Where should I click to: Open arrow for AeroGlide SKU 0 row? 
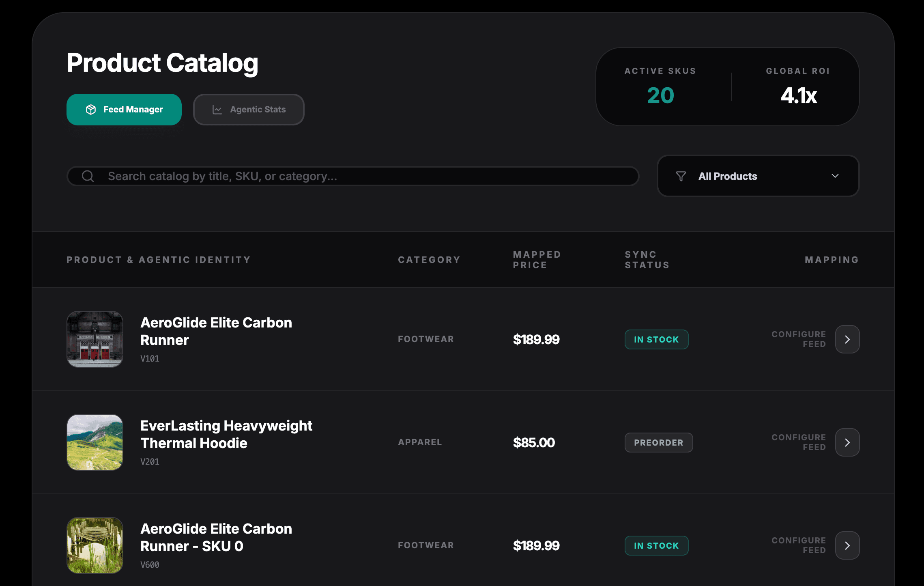tap(847, 545)
